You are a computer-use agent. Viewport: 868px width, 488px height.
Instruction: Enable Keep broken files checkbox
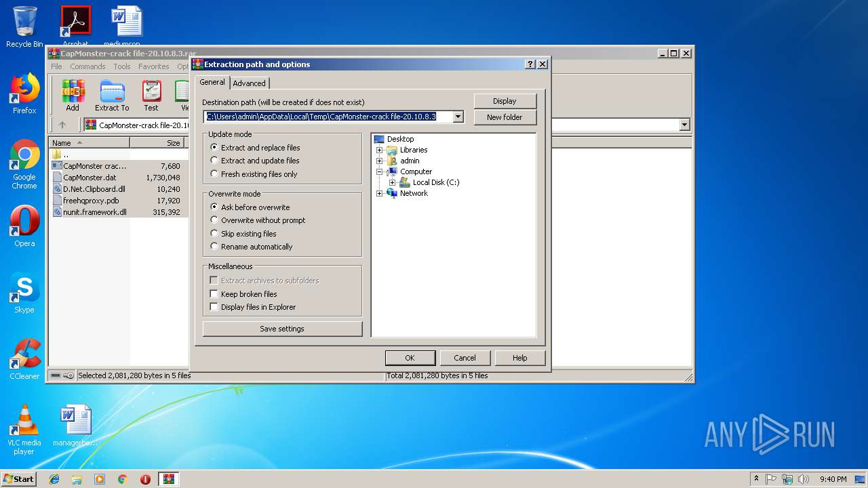pyautogui.click(x=214, y=294)
